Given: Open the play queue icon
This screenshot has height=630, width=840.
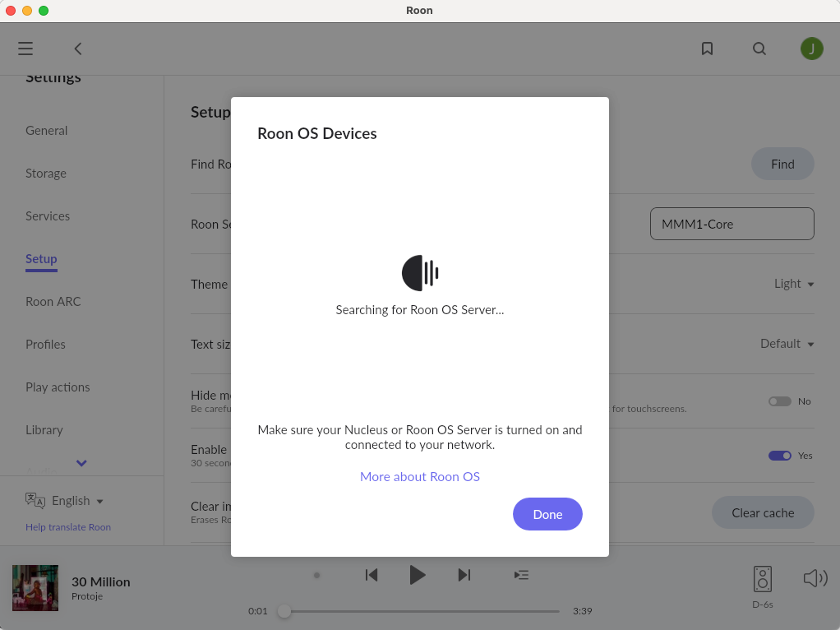Looking at the screenshot, I should [521, 575].
